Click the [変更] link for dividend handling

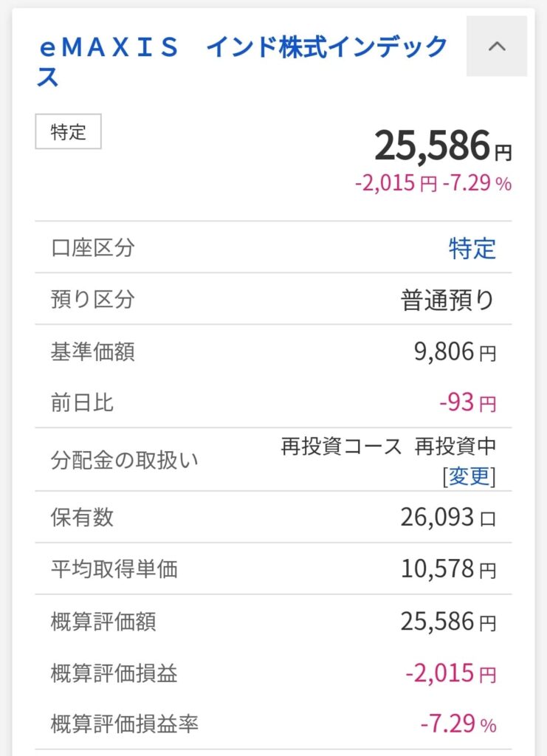click(x=469, y=476)
